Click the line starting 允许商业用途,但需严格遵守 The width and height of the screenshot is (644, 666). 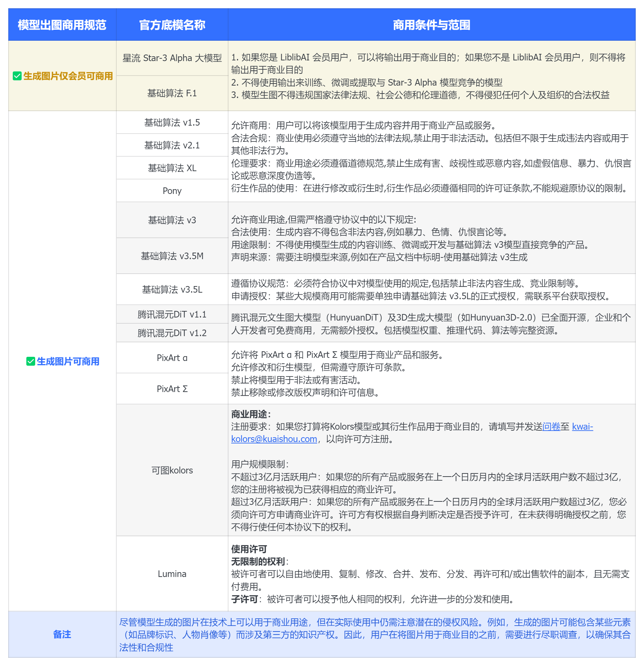click(x=324, y=219)
